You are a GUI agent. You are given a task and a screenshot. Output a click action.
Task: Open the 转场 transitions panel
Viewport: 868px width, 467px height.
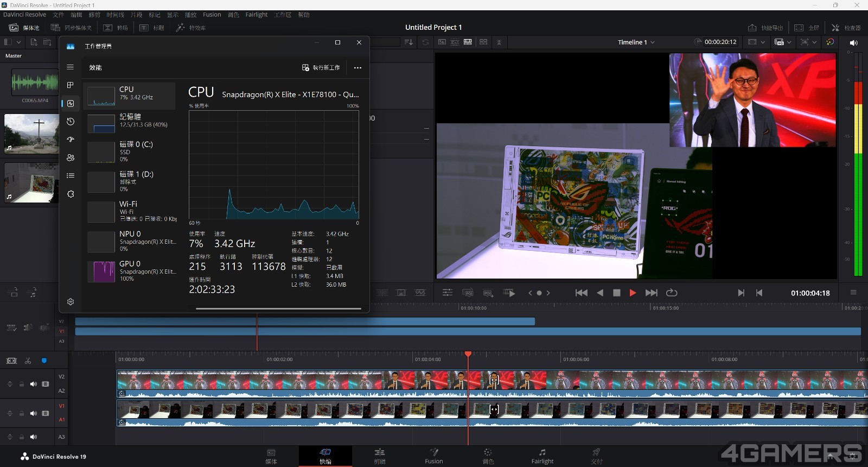(116, 28)
